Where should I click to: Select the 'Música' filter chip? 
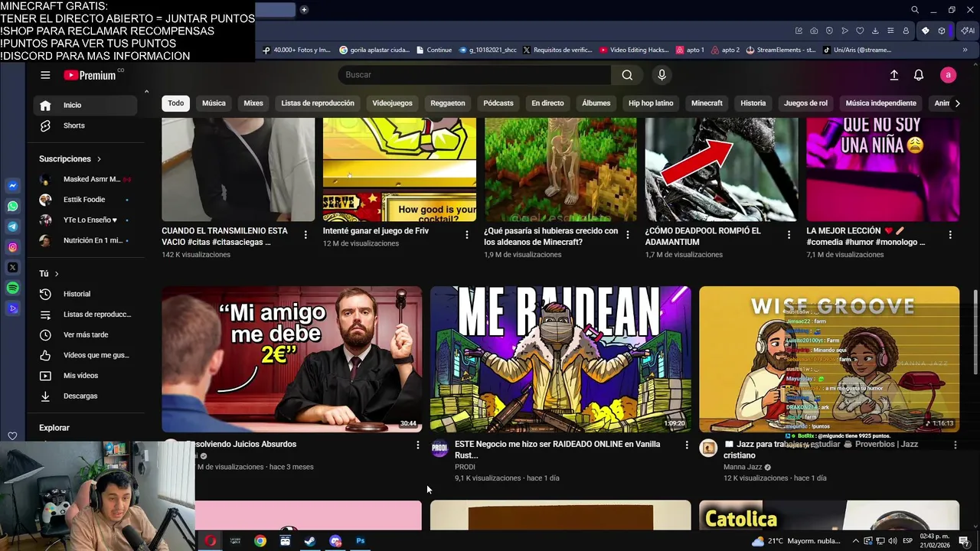[214, 103]
